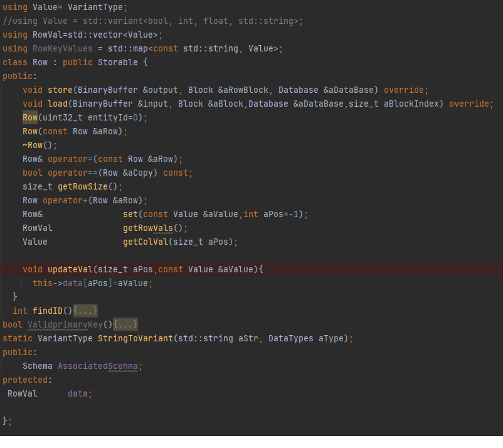Click the set method name

tap(130, 214)
